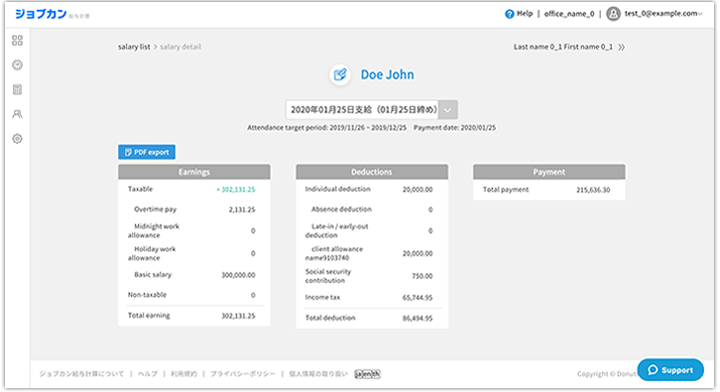This screenshot has width=720, height=392.
Task: Open the test_0@example.com account menu
Action: click(663, 14)
